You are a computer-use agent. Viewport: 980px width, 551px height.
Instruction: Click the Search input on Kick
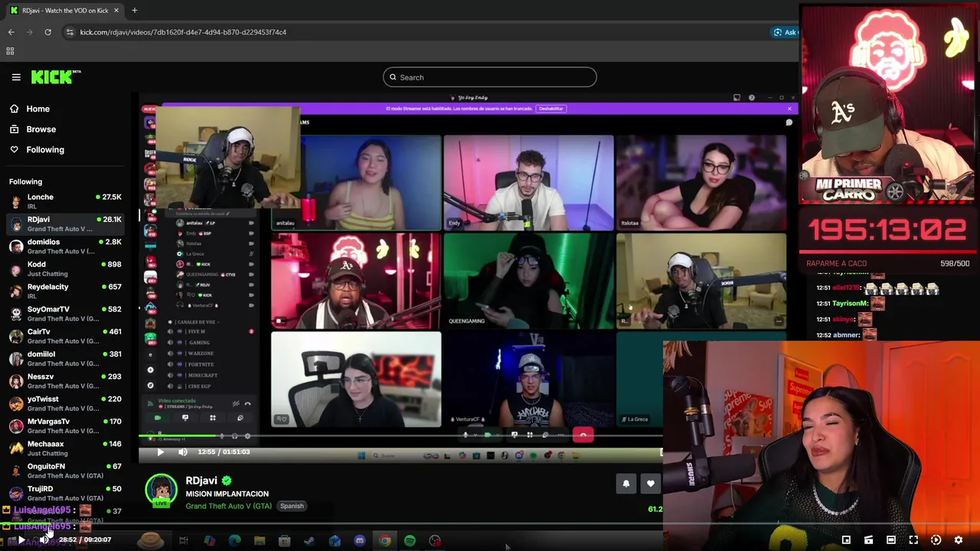[489, 77]
